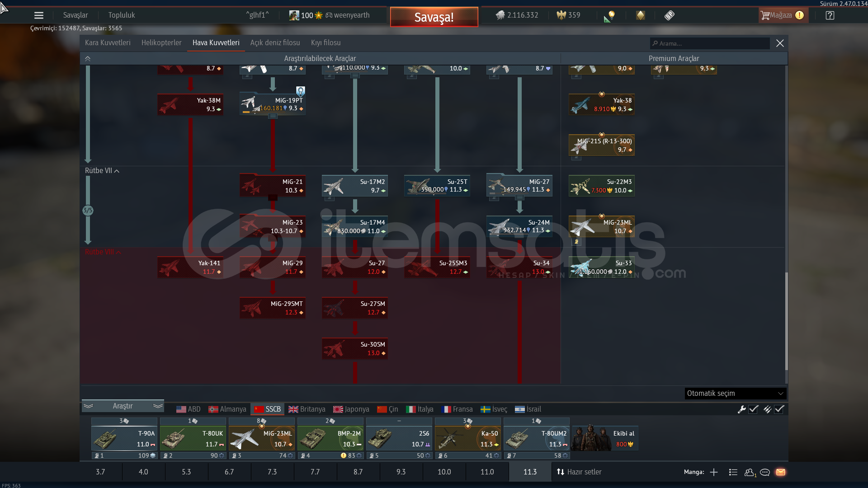The height and width of the screenshot is (488, 868).
Task: Switch to Kara Kuvvetleri tab
Action: click(x=108, y=42)
